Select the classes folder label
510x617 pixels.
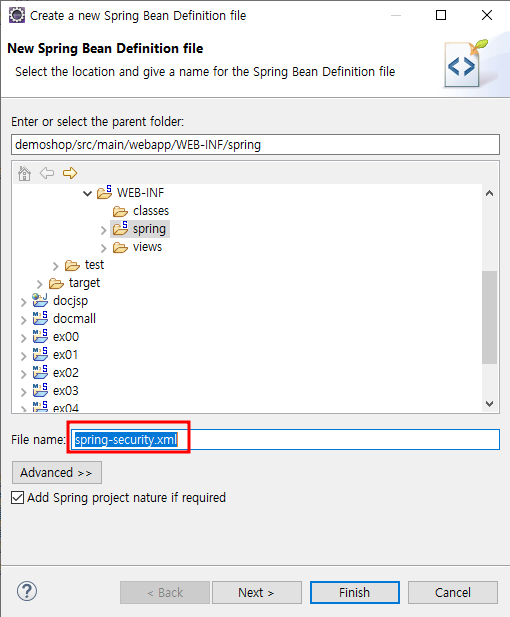151,211
